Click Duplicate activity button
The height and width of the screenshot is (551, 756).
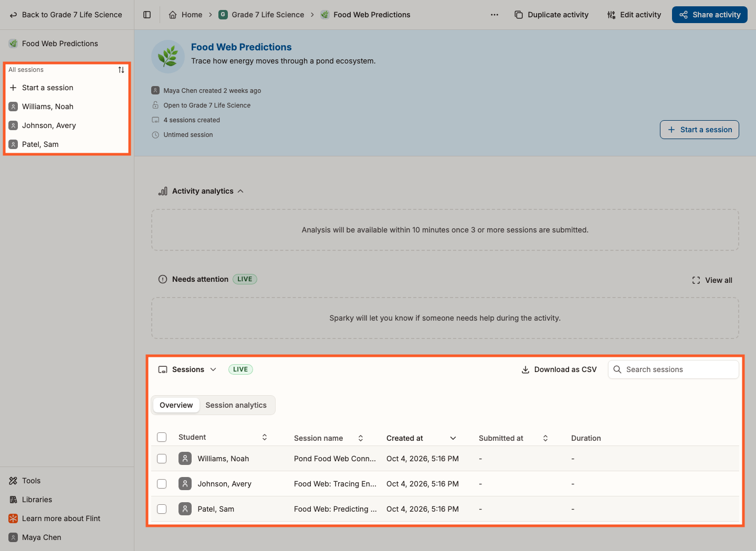click(x=552, y=15)
